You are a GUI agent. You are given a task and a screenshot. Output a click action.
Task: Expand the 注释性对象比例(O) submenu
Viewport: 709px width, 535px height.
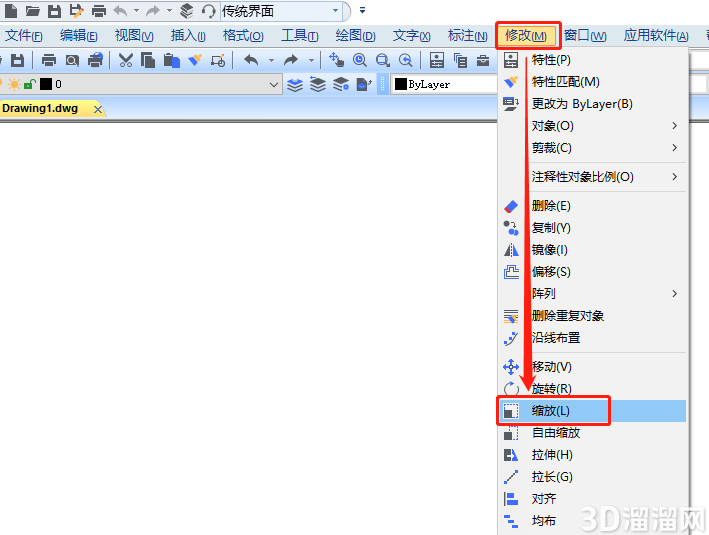click(x=593, y=177)
